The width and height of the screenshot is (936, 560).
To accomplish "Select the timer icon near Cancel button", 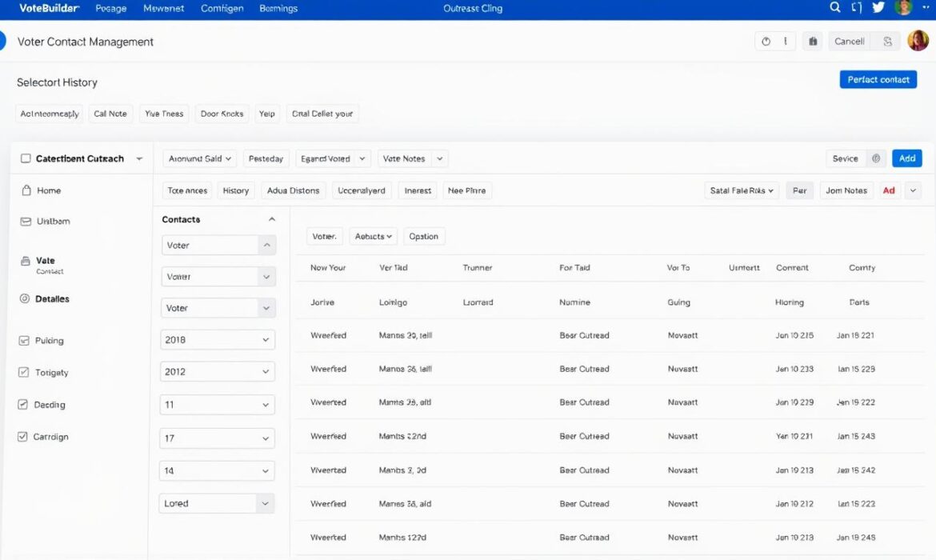I will click(x=766, y=40).
